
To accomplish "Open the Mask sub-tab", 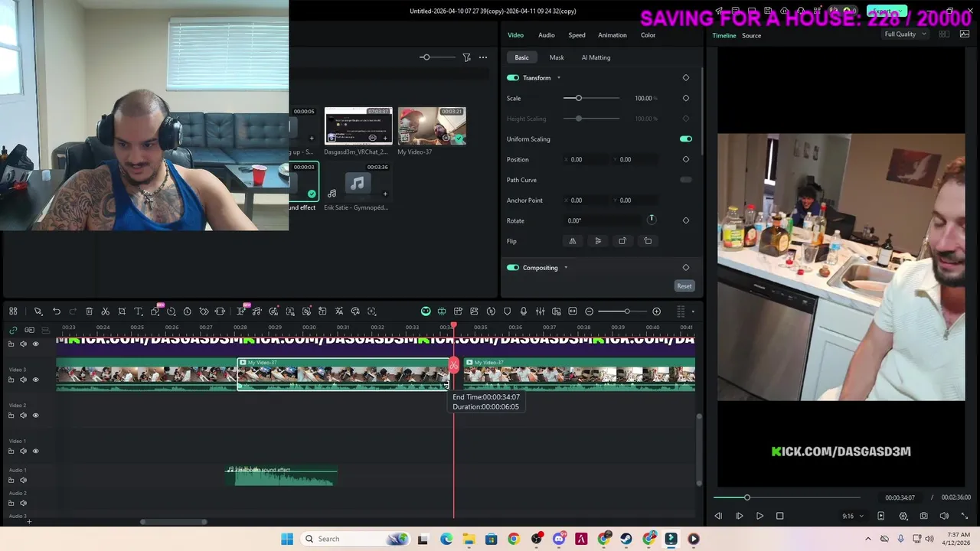I will tap(557, 57).
